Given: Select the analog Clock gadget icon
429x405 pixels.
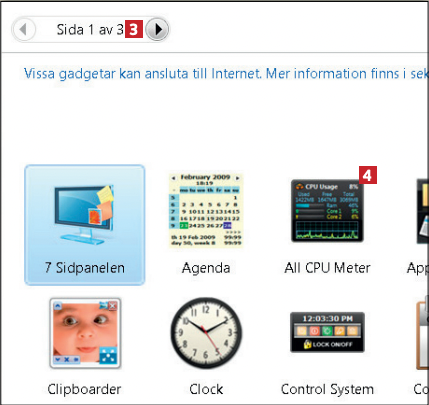Looking at the screenshot, I should 206,333.
